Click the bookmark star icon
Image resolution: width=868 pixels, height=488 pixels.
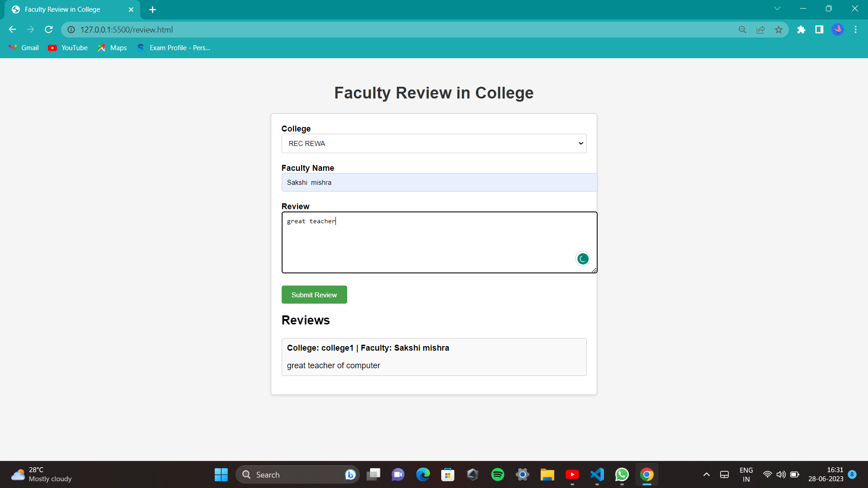coord(778,30)
